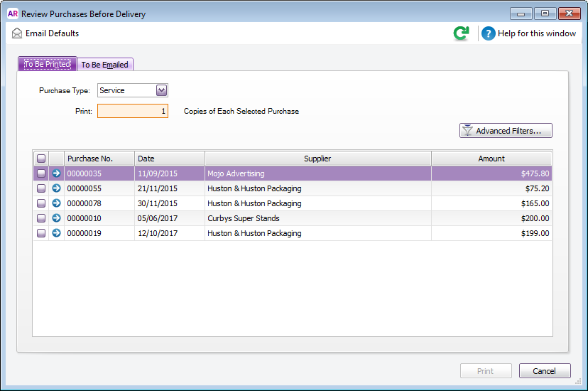The height and width of the screenshot is (391, 588).
Task: Sort list by Amount column header
Action: click(x=491, y=159)
